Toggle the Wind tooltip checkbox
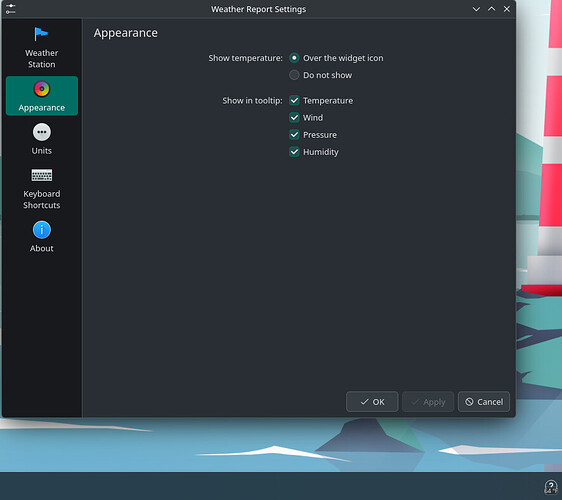The image size is (562, 500). [294, 118]
